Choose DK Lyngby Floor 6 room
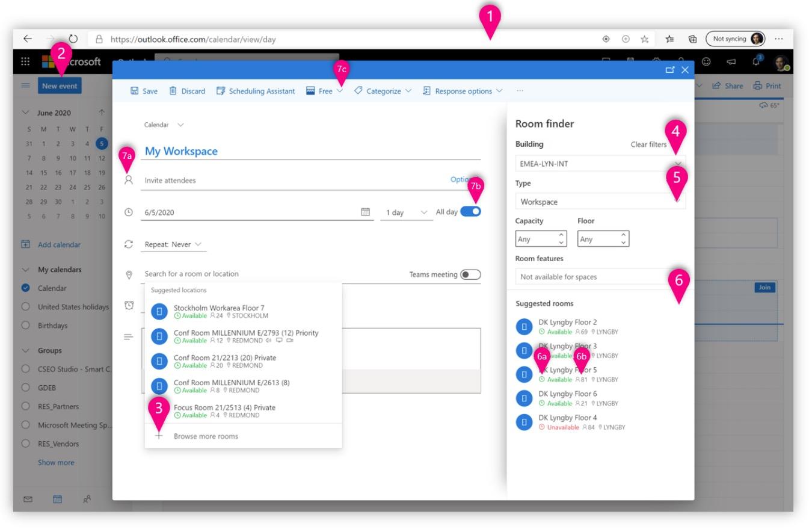Image resolution: width=812 pixels, height=529 pixels. (567, 398)
